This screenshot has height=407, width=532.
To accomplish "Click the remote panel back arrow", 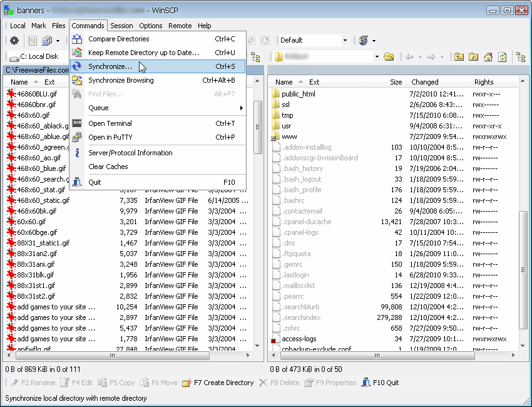I will [x=409, y=57].
